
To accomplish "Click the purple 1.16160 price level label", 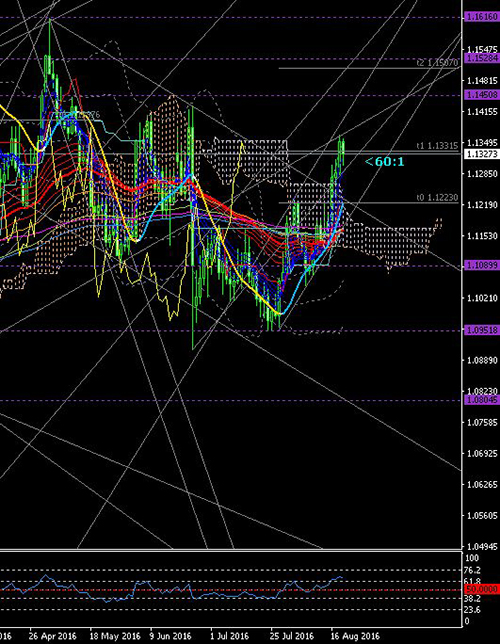I will point(482,17).
